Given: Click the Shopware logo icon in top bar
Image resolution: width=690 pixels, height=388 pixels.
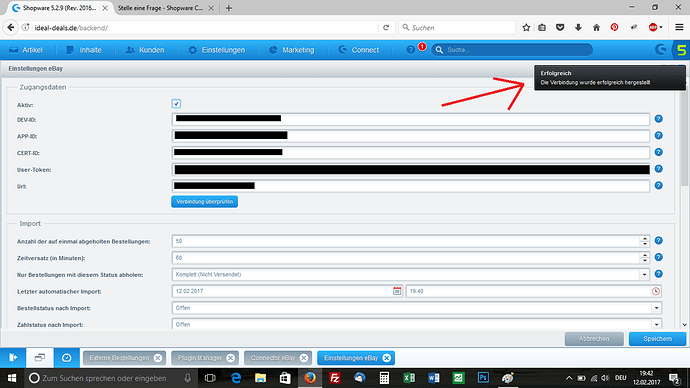Looking at the screenshot, I should tap(661, 50).
